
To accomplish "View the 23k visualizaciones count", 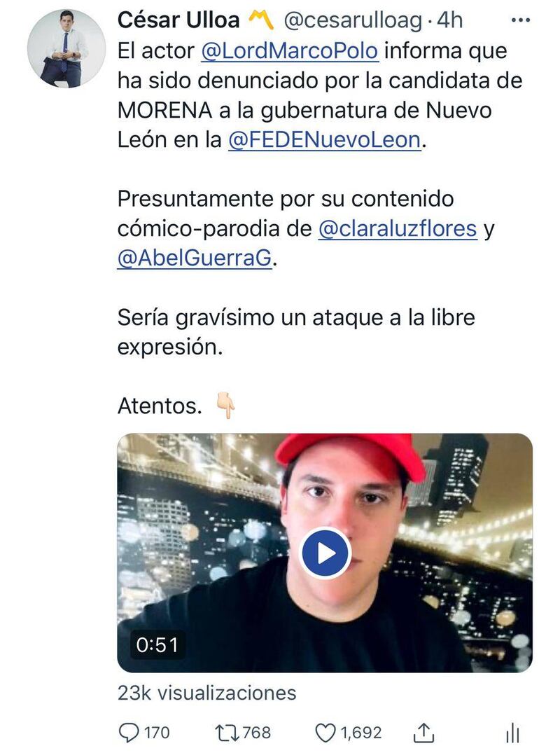I will (x=206, y=693).
